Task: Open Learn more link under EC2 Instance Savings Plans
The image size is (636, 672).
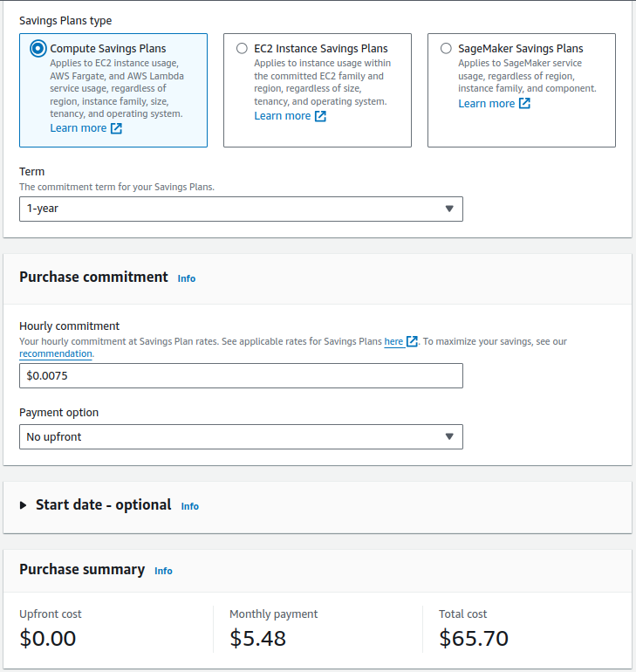Action: point(290,116)
